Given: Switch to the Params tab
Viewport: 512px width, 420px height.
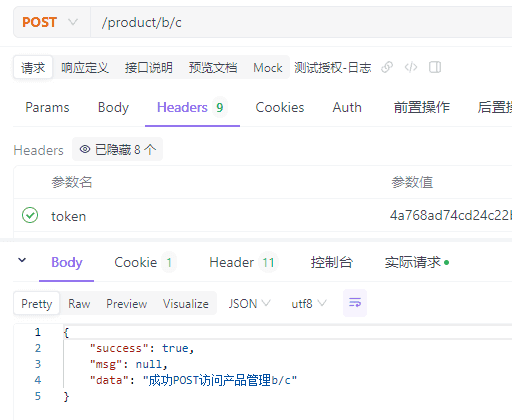Looking at the screenshot, I should coord(47,107).
